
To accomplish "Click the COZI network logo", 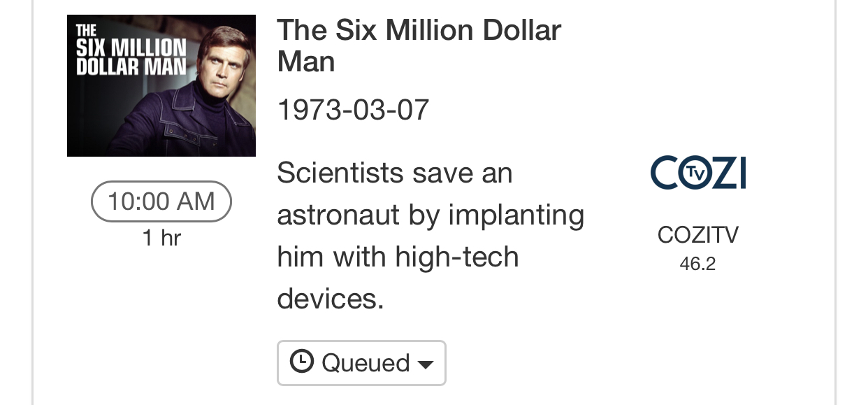I will point(697,173).
